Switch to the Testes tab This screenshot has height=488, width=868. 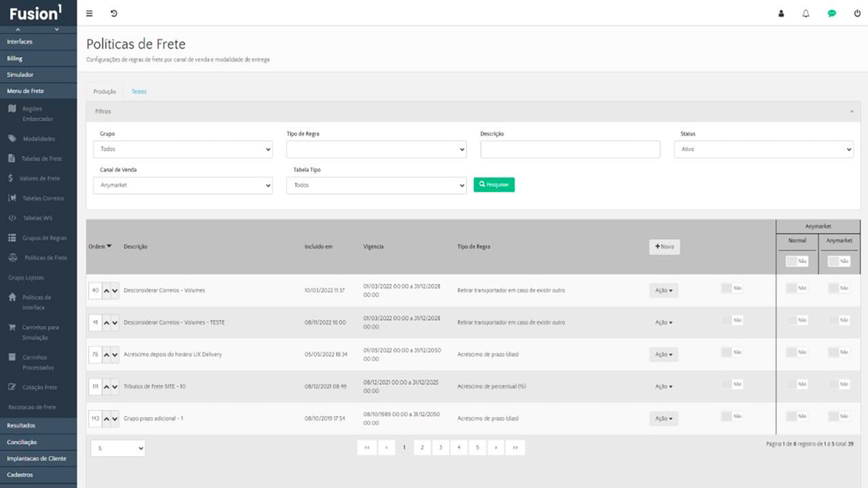[139, 91]
